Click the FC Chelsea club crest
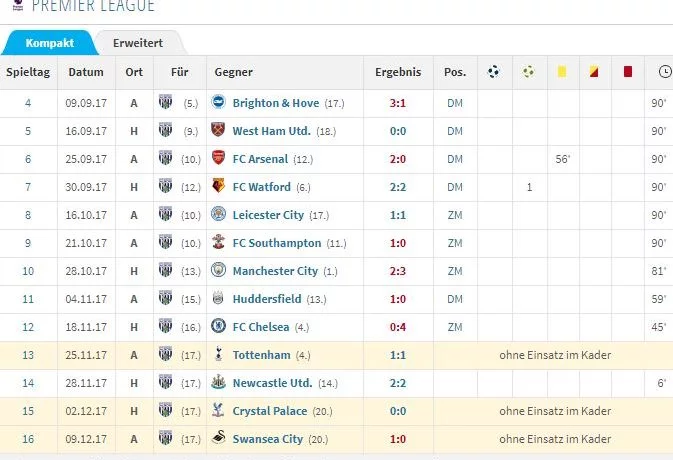673x460 pixels. [x=219, y=327]
